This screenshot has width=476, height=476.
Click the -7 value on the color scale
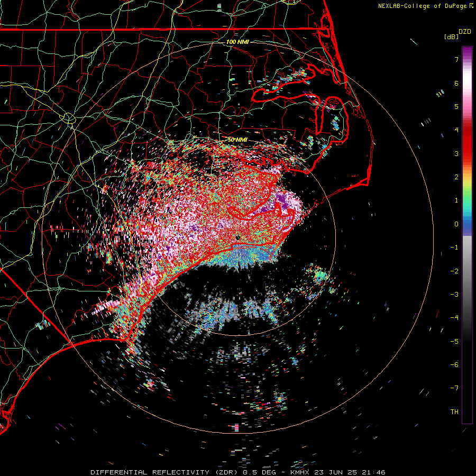[x=454, y=388]
